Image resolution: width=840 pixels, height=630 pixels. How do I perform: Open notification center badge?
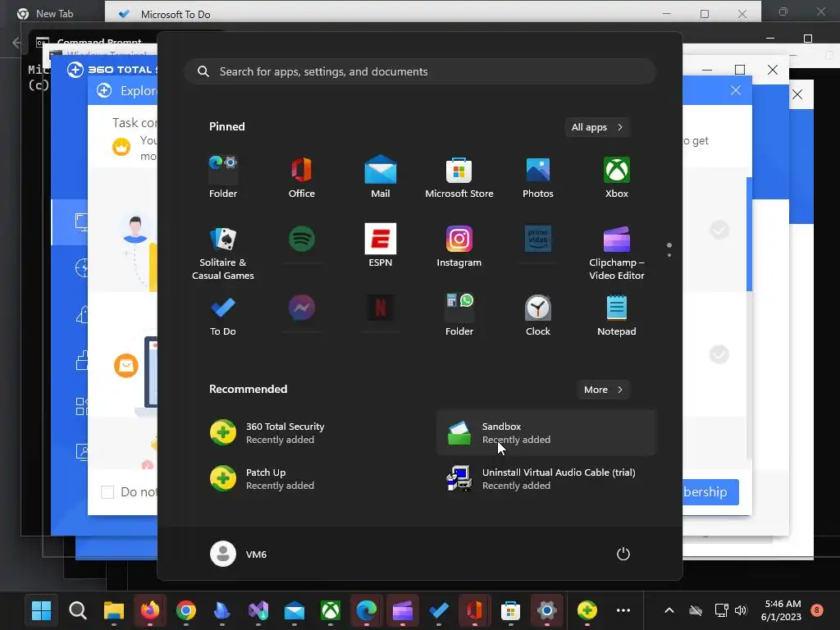pos(817,609)
